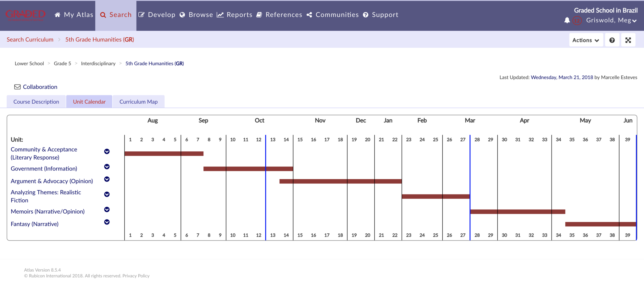Image resolution: width=644 pixels, height=293 pixels.
Task: Click the notification bell icon
Action: (x=567, y=20)
